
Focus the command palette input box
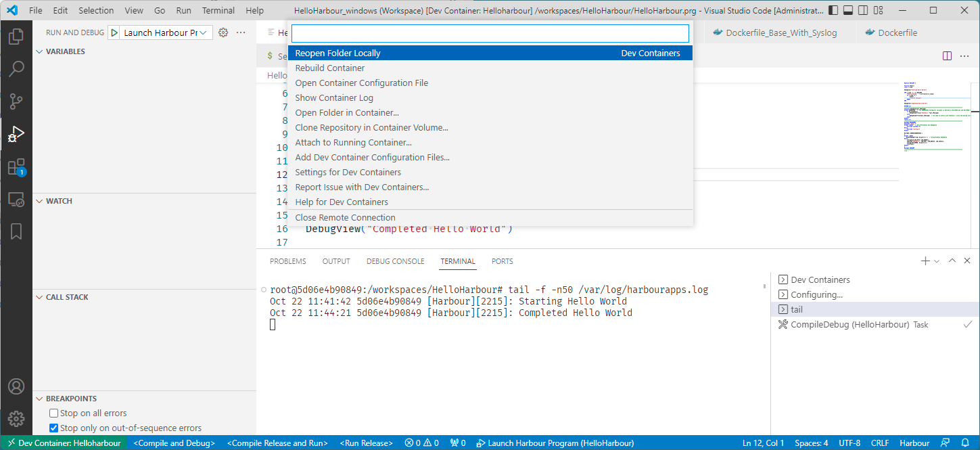(x=490, y=33)
